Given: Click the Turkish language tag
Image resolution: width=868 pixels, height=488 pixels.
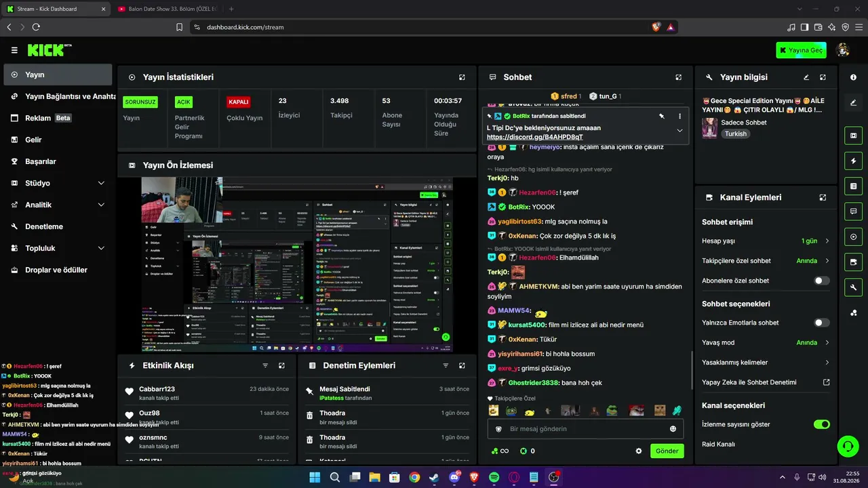Looking at the screenshot, I should 735,134.
